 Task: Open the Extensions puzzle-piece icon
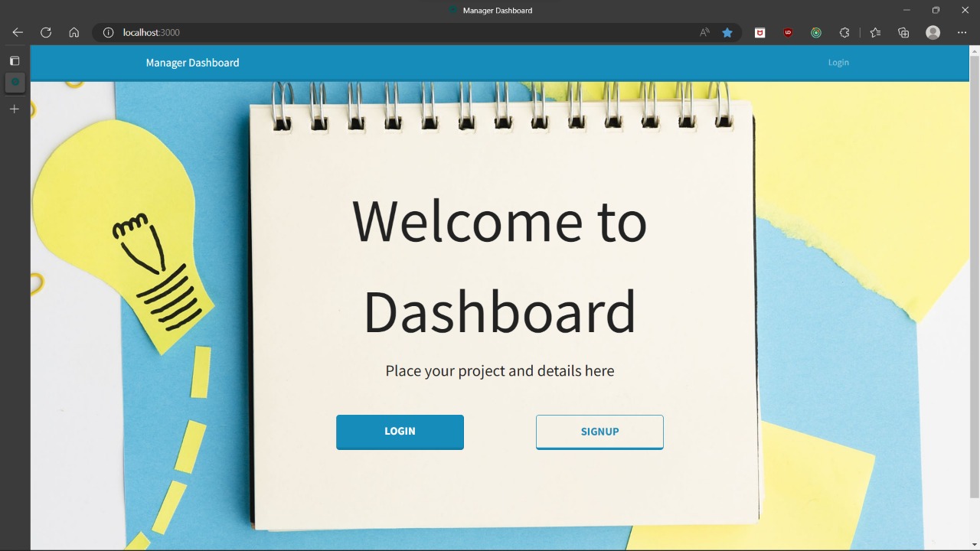point(844,32)
